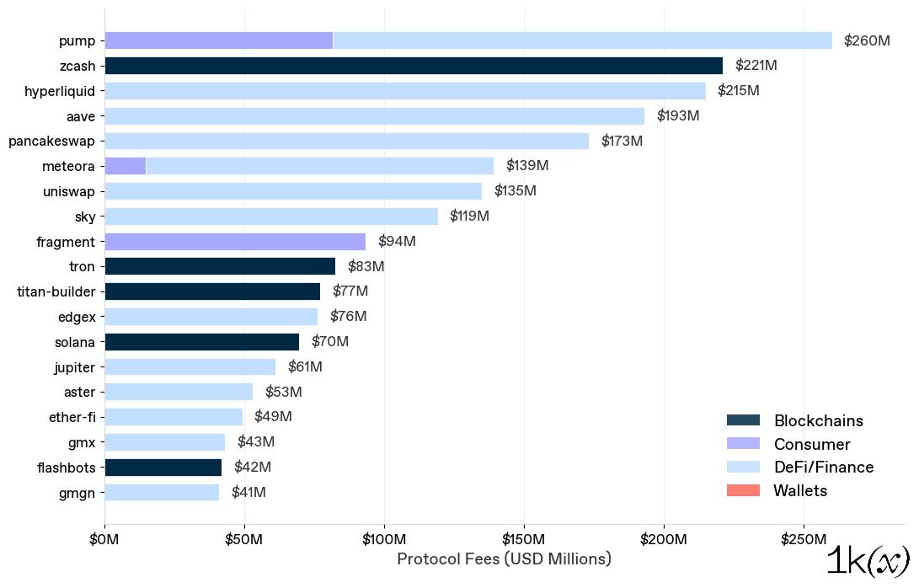Click the $260M value label

pos(867,40)
